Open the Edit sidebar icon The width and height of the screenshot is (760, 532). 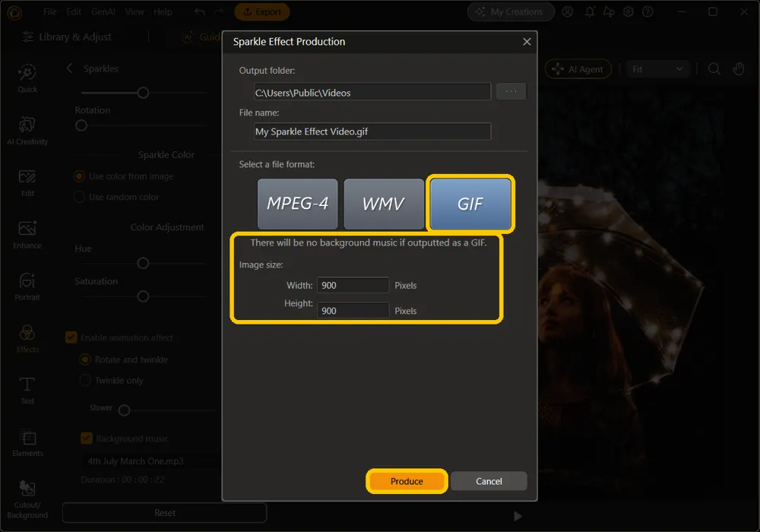(27, 183)
